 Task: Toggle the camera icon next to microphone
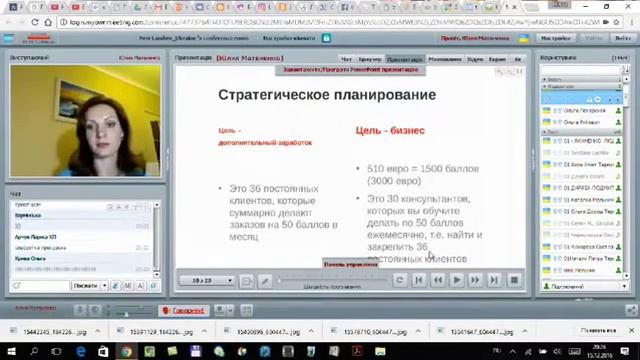[x=94, y=310]
